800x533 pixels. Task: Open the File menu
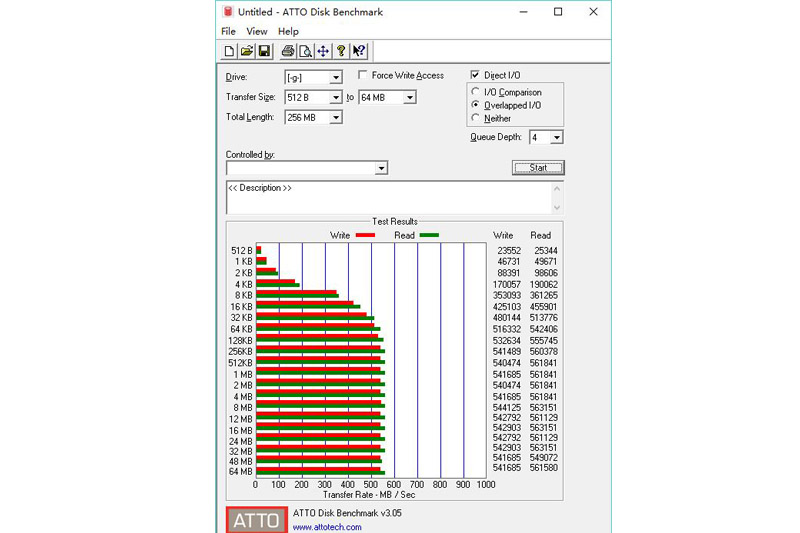coord(229,32)
